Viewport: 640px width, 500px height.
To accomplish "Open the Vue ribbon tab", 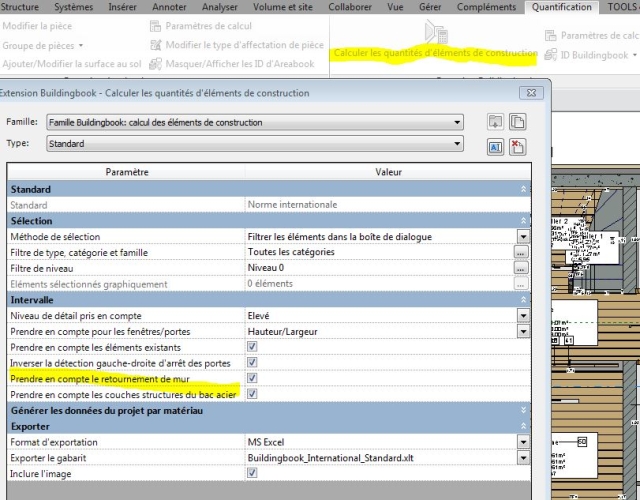I will (395, 7).
